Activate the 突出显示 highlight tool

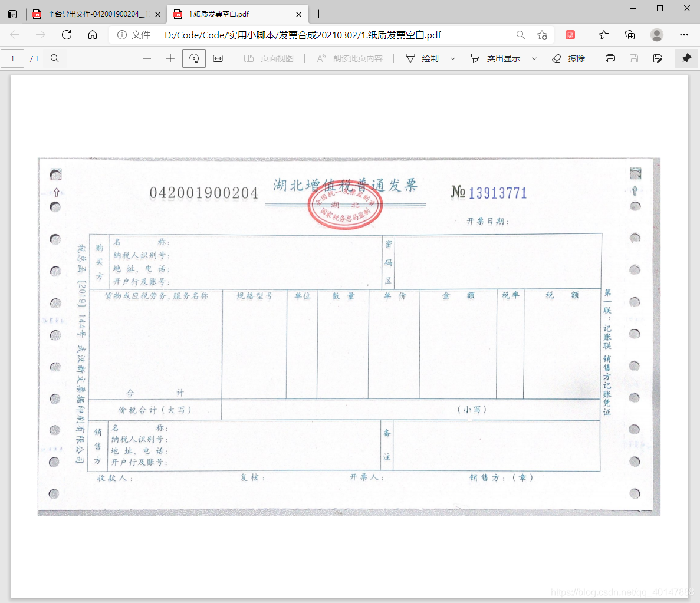495,58
